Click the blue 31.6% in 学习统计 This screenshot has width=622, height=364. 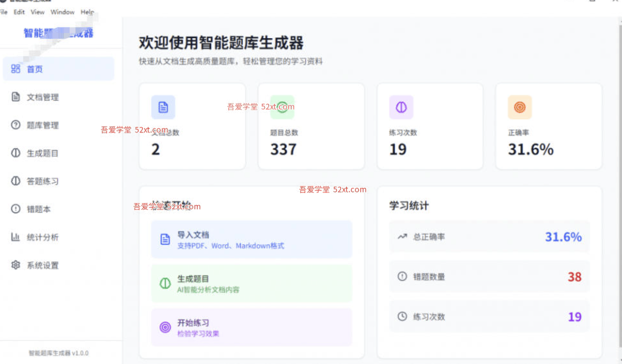[564, 237]
